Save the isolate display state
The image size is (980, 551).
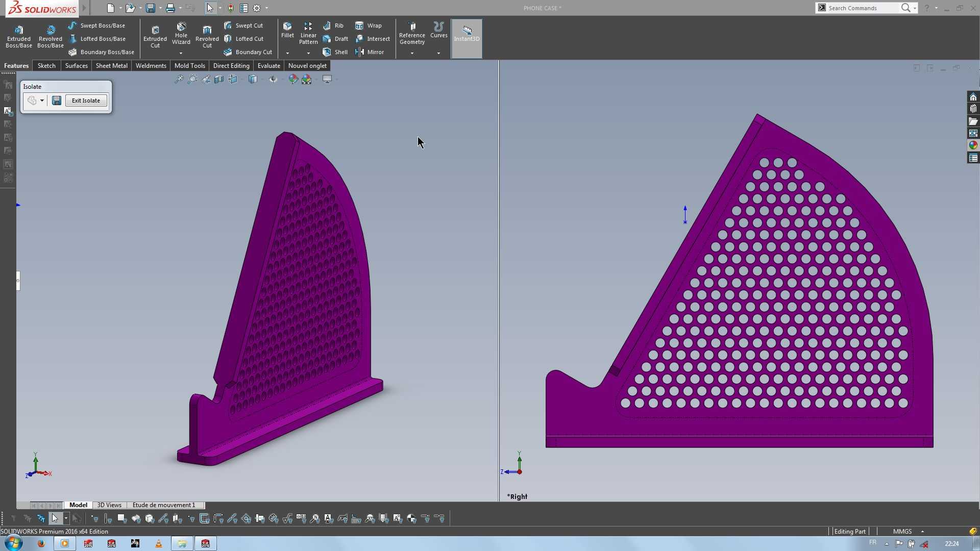57,101
